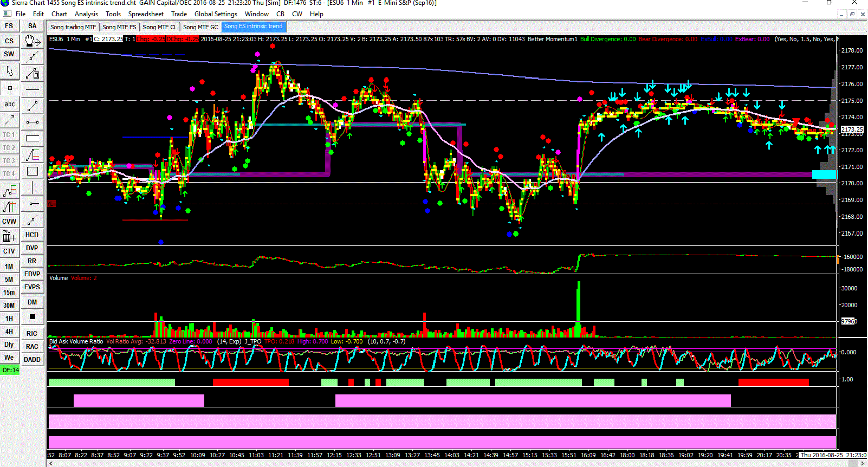Open the Window menu
This screenshot has height=467, width=868.
pos(257,14)
